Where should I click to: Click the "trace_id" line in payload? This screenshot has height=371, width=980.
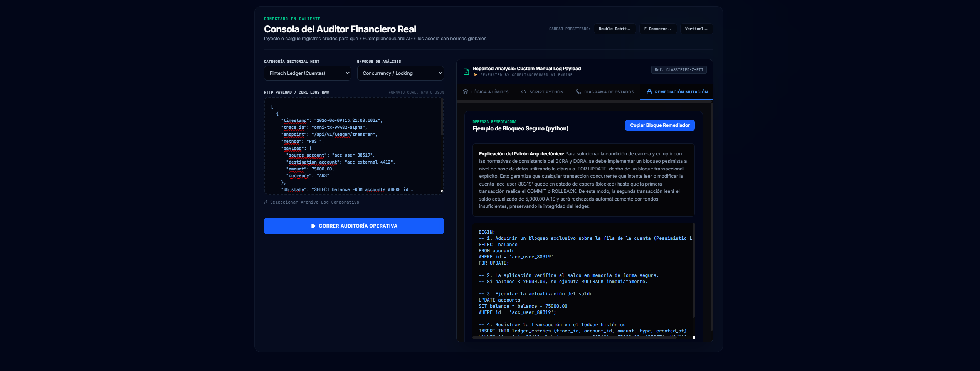[x=324, y=128]
